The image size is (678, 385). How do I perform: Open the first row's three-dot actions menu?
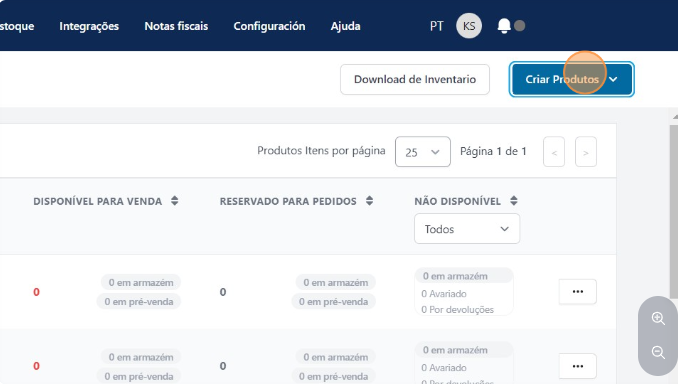tap(578, 292)
